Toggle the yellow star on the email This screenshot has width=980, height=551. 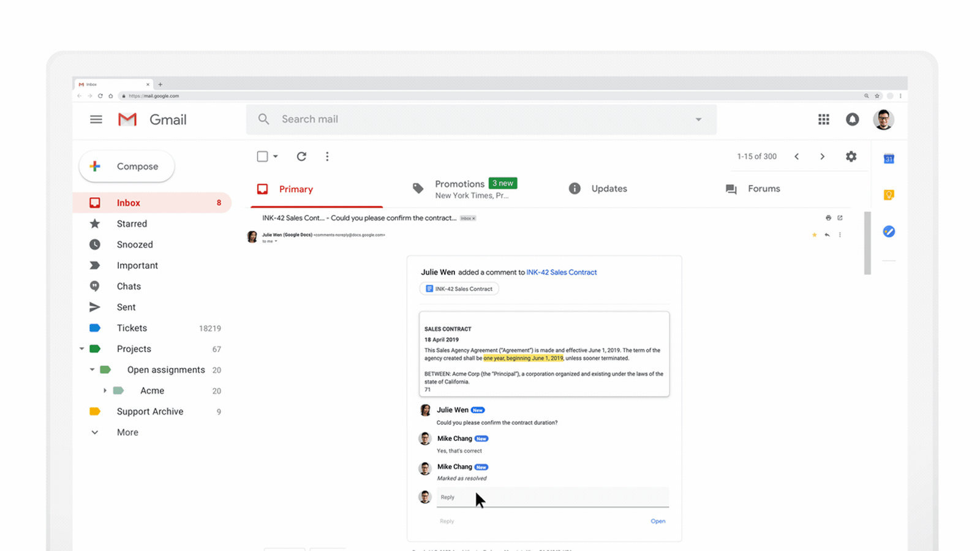coord(814,235)
